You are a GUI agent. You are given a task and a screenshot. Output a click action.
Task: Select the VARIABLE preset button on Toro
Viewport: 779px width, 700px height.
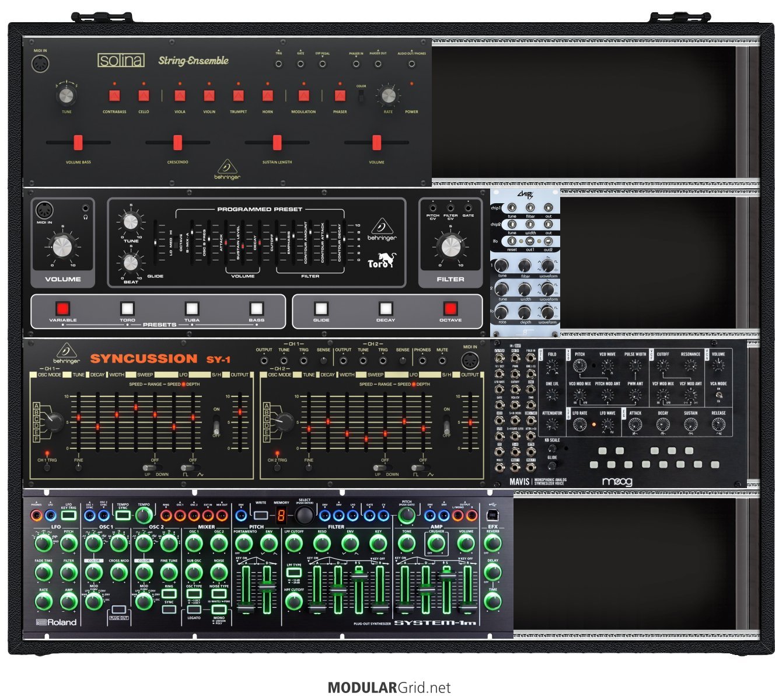[62, 308]
